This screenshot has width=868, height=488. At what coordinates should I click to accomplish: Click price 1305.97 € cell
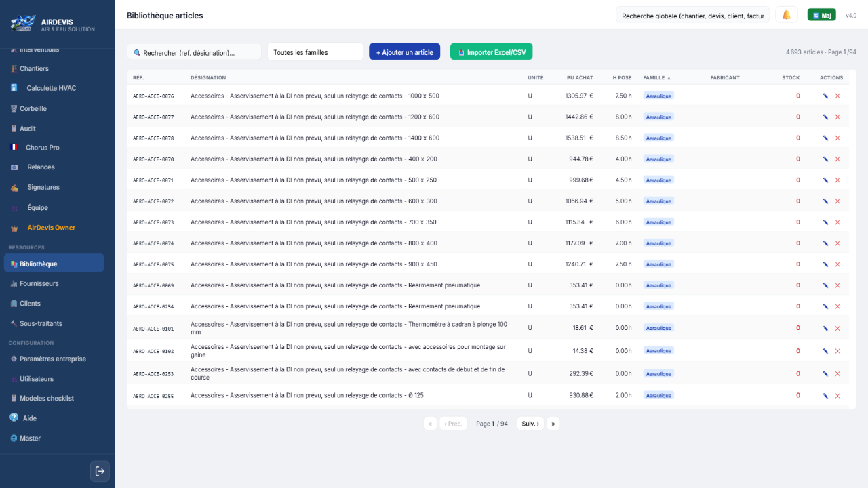579,96
